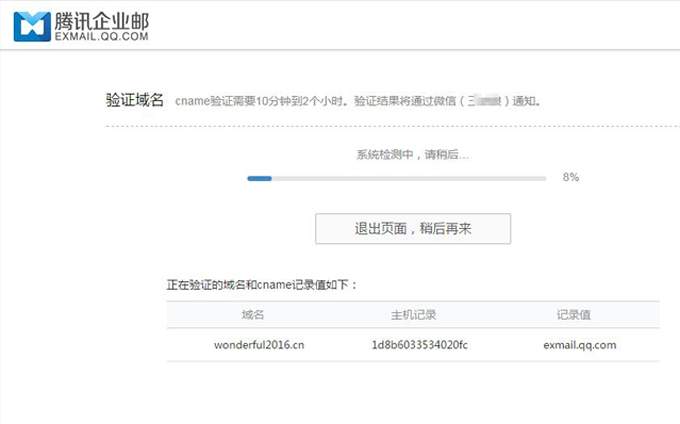The height and width of the screenshot is (424, 680).
Task: Click the EXMAIL.QQ.COM text under the brand name
Action: (x=101, y=37)
